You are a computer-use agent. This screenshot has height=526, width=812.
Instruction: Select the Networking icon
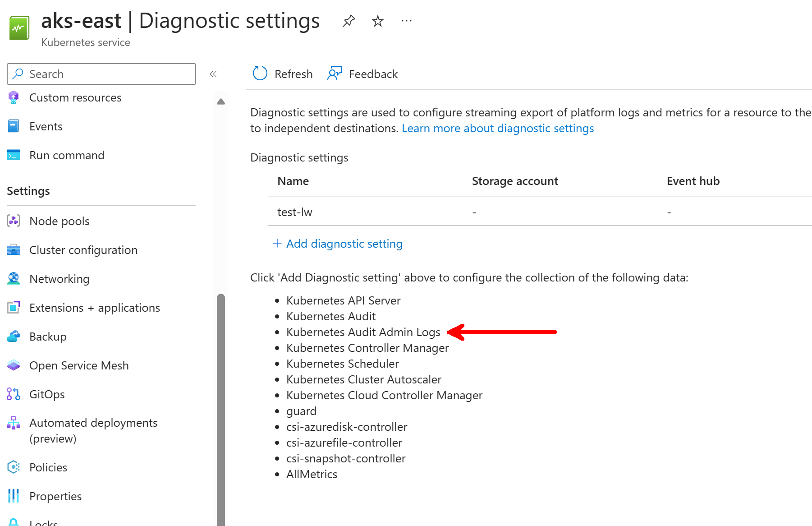coord(14,278)
